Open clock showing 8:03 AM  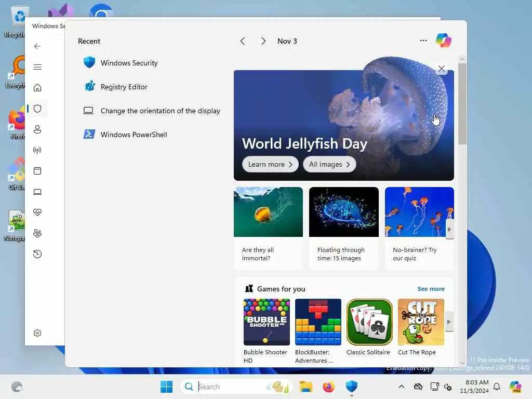point(474,387)
